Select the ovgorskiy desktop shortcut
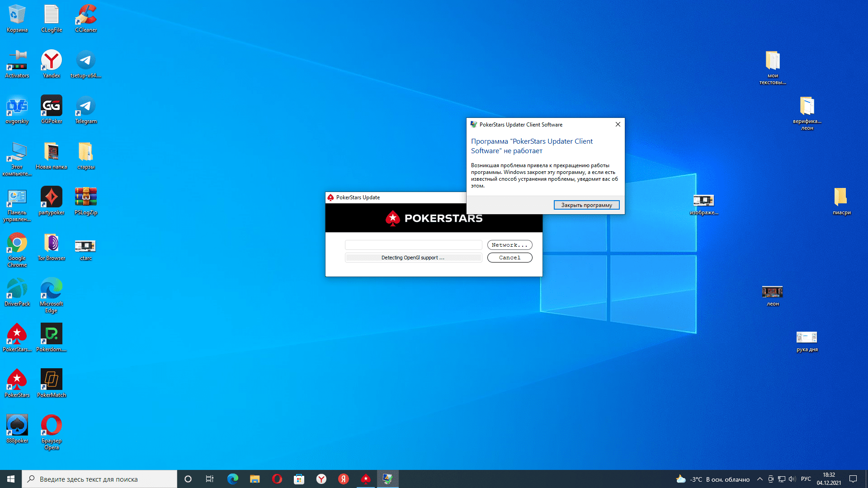 click(x=17, y=110)
